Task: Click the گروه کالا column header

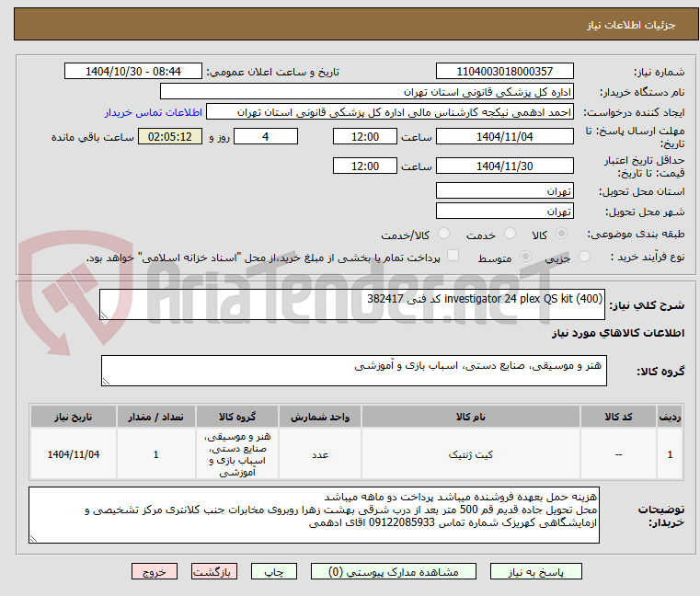Action: pyautogui.click(x=237, y=417)
